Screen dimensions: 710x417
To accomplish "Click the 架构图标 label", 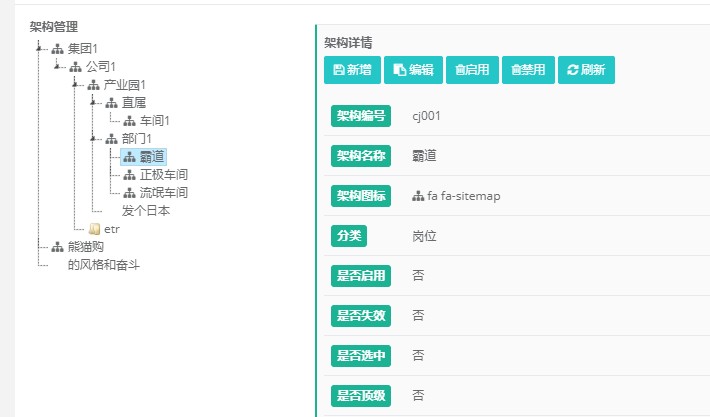I will (x=361, y=196).
